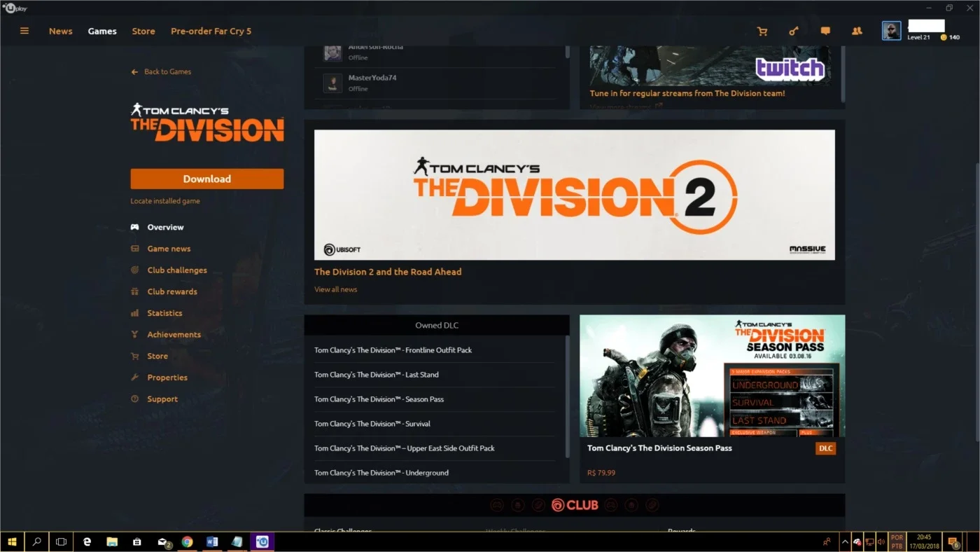980x552 pixels.
Task: Click the Owned DLC list scrollbar
Action: [x=568, y=396]
